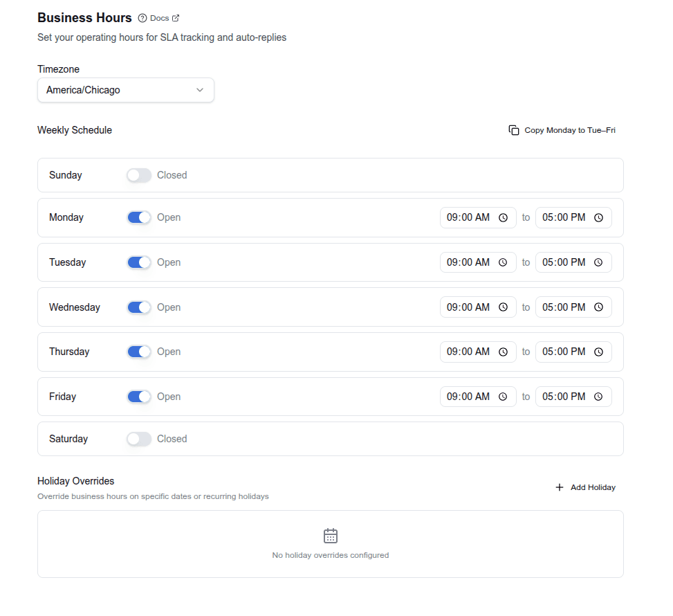Select Monday's 09:00 AM time field
The width and height of the screenshot is (673, 616).
(468, 217)
